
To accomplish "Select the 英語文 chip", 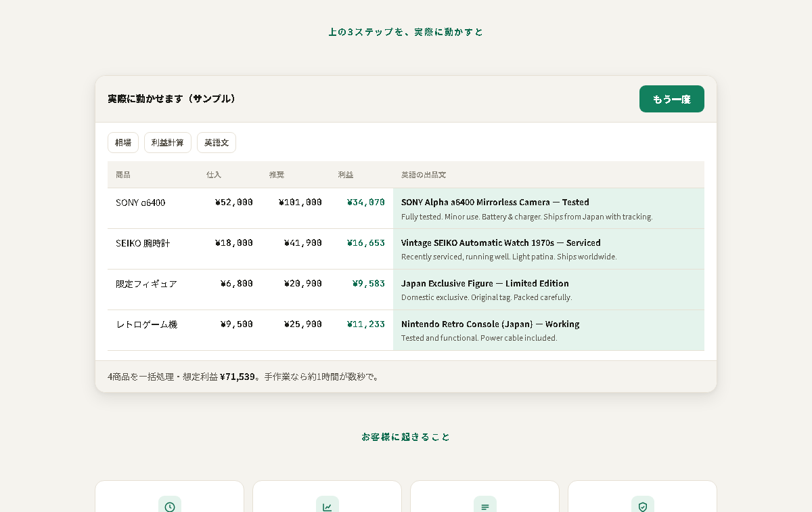I will (217, 143).
